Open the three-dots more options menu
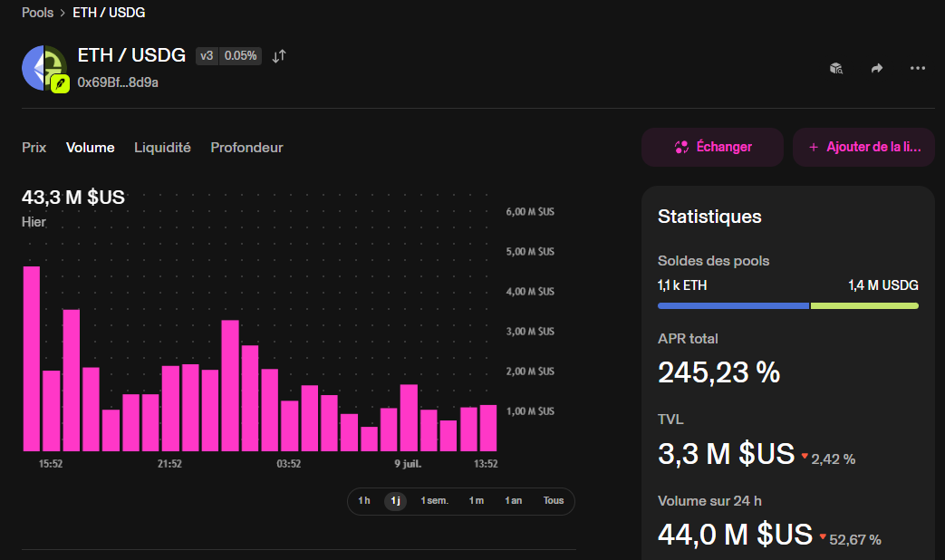945x560 pixels. point(917,68)
